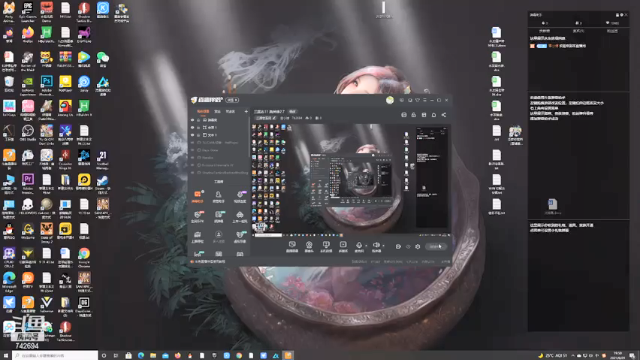Toggle visibility eye of Europa Universalis IV source
The image size is (640, 360).
[x=193, y=165]
